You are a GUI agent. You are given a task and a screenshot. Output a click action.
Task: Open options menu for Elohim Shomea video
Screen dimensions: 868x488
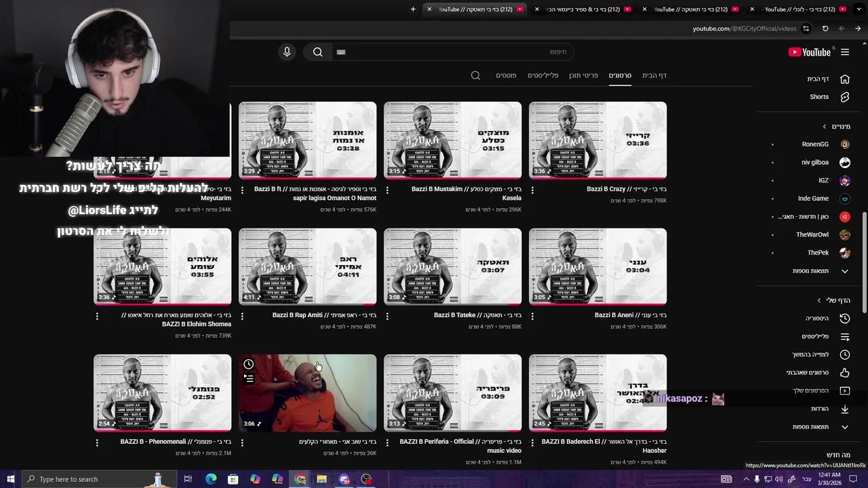pos(97,316)
